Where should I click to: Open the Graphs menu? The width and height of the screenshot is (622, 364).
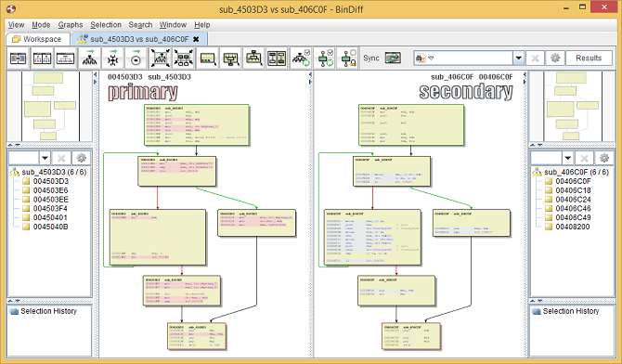point(71,25)
